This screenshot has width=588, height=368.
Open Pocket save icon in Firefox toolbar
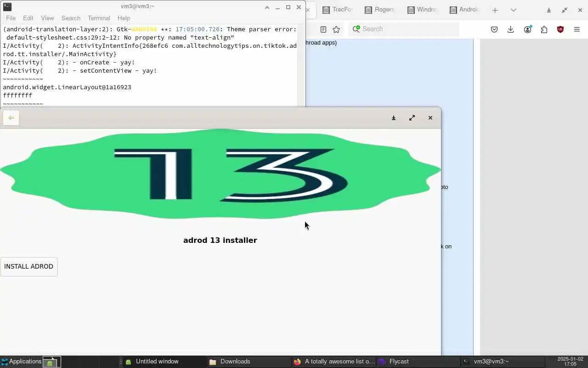494,29
